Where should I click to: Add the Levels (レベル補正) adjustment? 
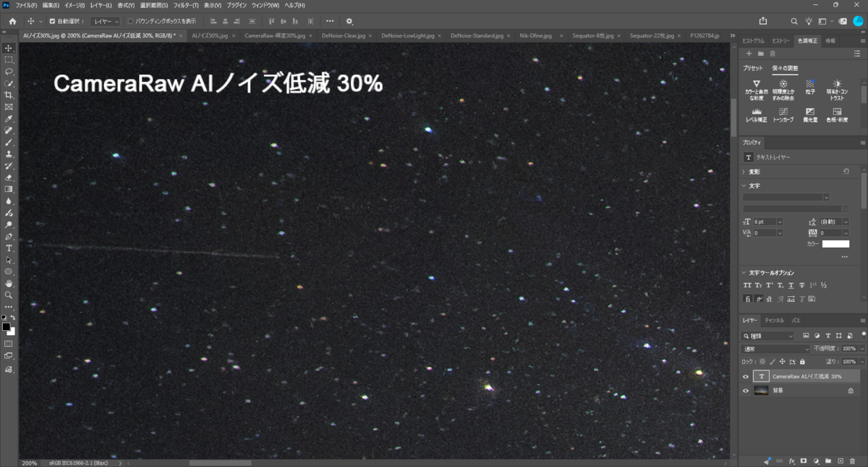[x=757, y=115]
